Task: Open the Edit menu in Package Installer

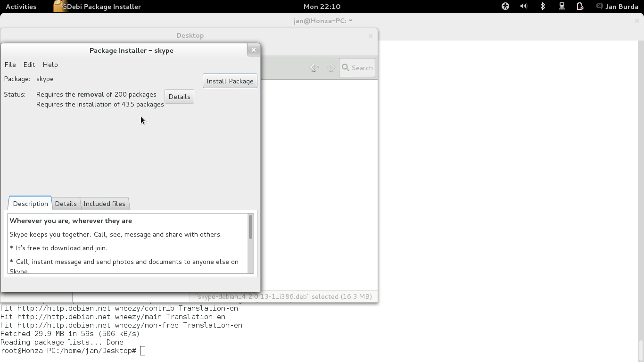Action: [29, 65]
